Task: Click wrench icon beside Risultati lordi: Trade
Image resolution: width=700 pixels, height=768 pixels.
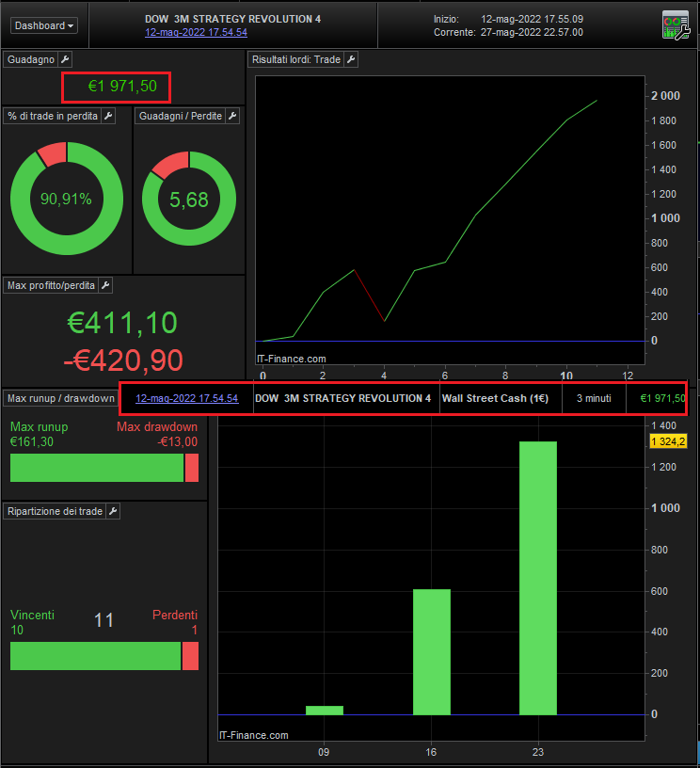Action: point(351,59)
